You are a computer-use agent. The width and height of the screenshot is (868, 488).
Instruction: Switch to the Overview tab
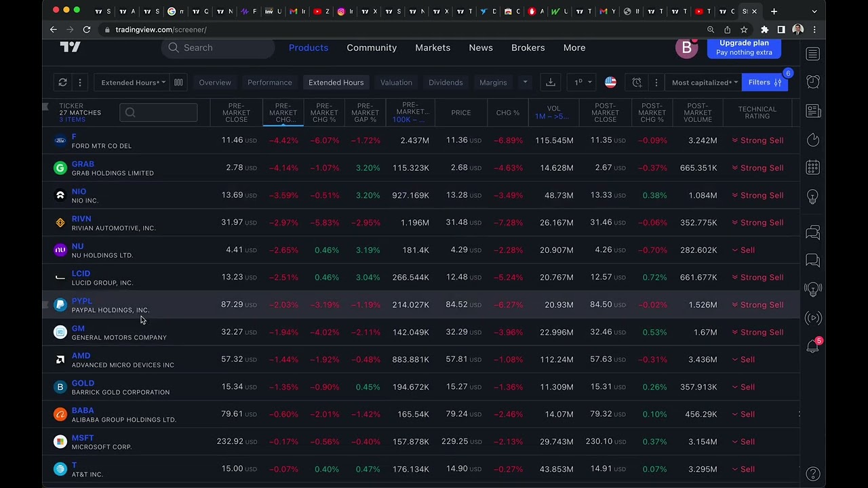[x=215, y=82]
